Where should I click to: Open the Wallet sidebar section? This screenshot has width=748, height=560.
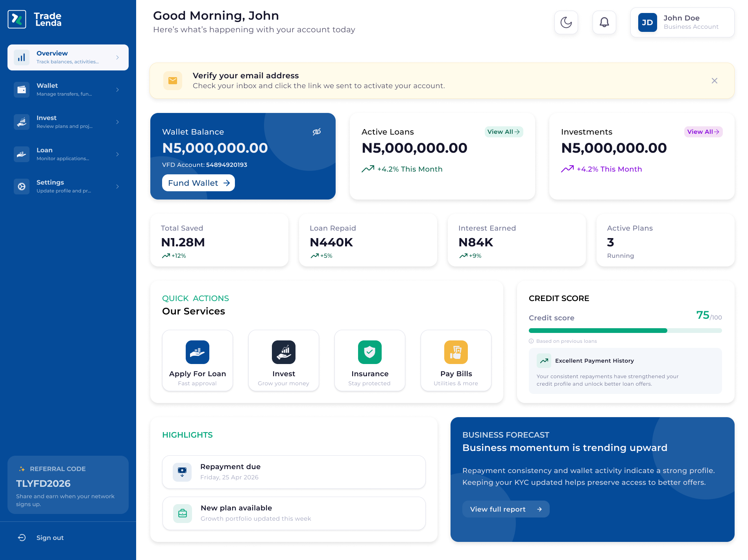[x=68, y=90]
